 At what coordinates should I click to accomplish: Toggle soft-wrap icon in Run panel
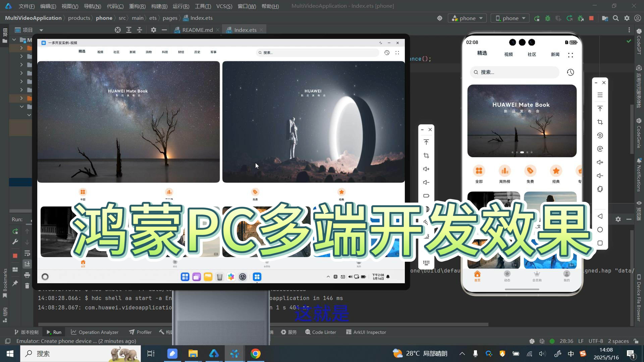coord(27,253)
